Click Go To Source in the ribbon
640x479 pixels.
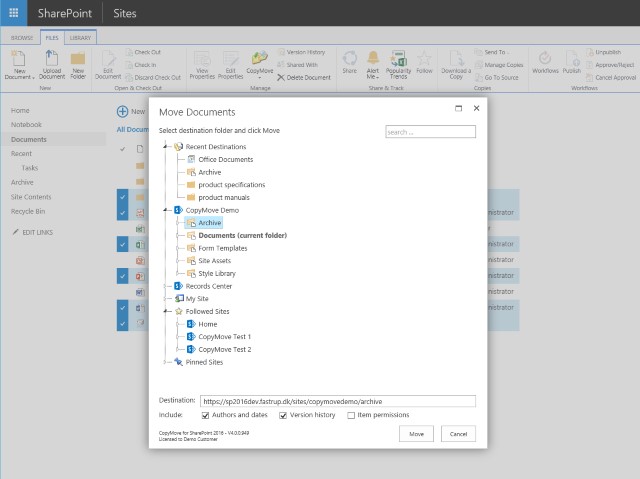(497, 78)
